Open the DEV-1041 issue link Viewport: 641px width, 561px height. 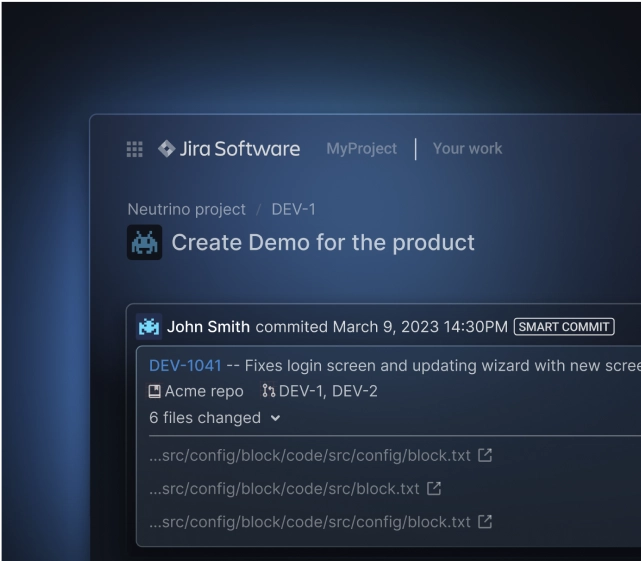[185, 366]
